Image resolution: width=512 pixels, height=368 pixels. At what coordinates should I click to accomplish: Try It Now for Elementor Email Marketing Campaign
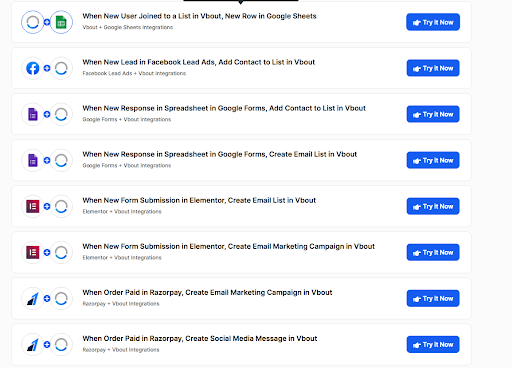click(x=433, y=252)
